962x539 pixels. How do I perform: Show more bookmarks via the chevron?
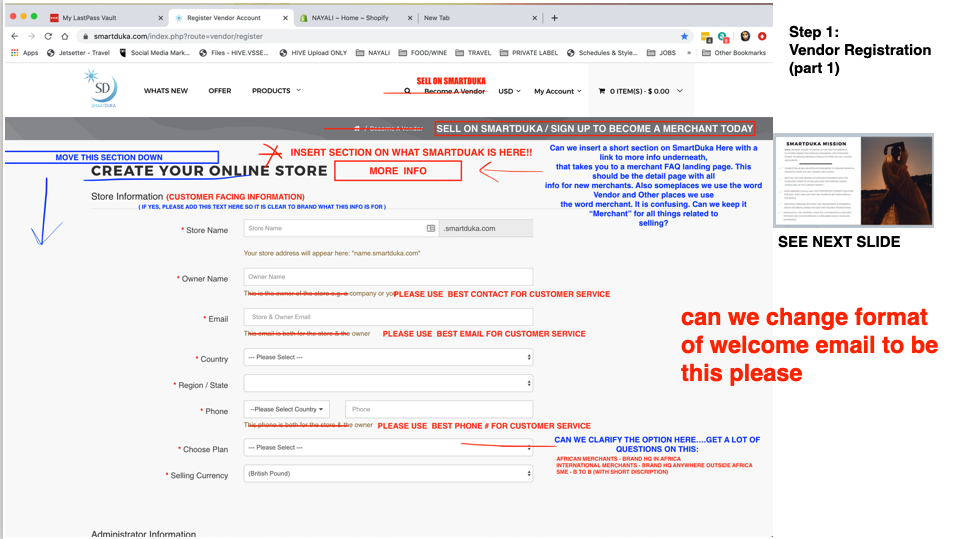click(689, 53)
